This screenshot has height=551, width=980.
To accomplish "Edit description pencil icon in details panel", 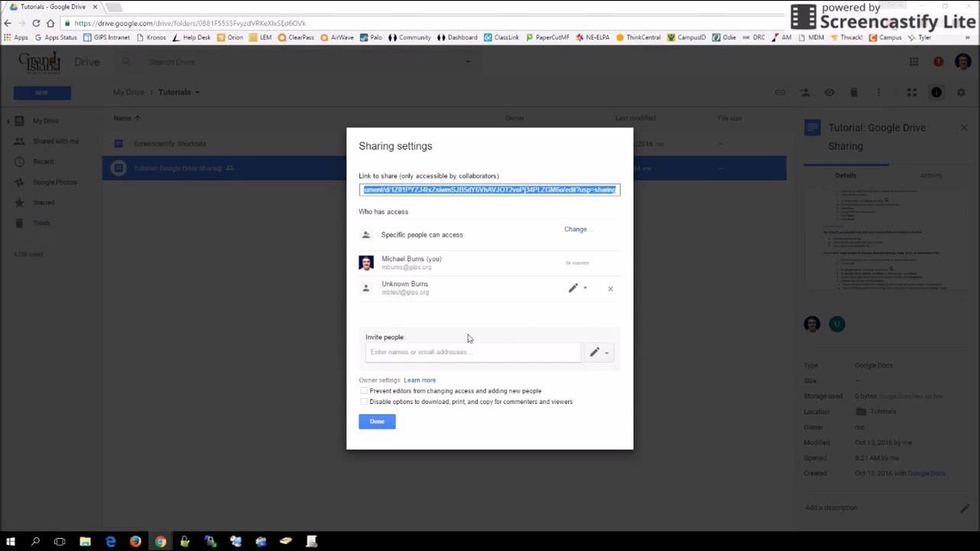I will [964, 508].
